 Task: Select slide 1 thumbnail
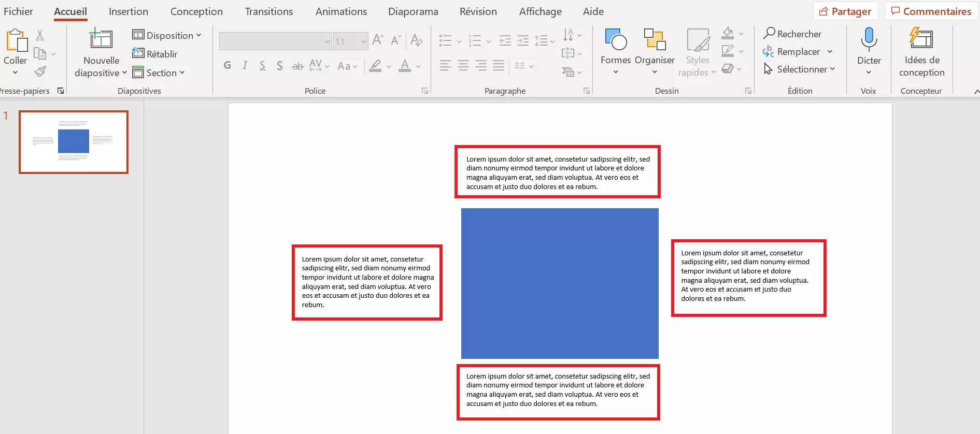pyautogui.click(x=74, y=142)
